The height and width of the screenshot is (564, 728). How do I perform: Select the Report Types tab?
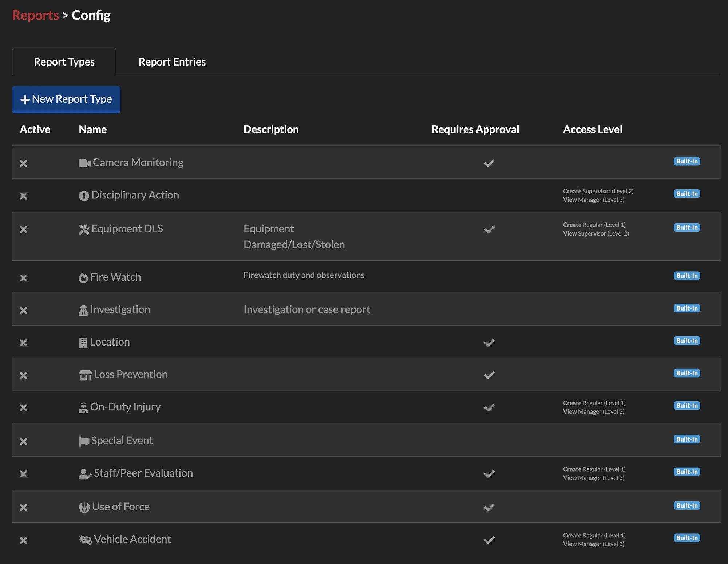[64, 62]
